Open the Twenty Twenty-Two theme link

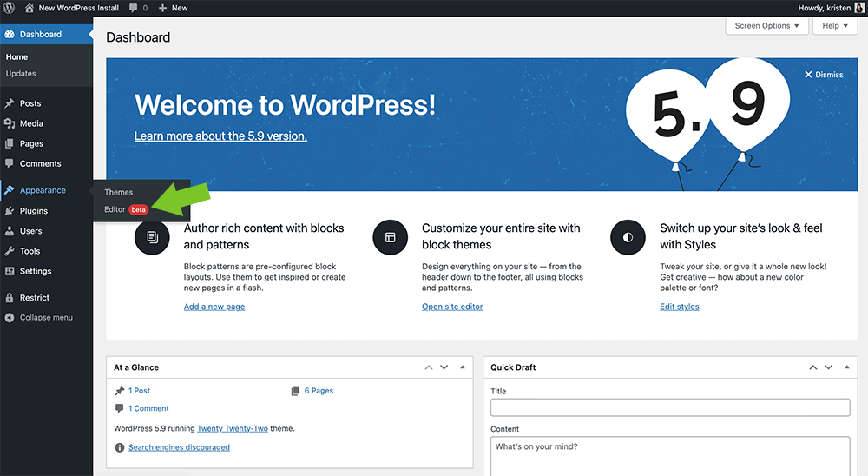click(x=233, y=428)
